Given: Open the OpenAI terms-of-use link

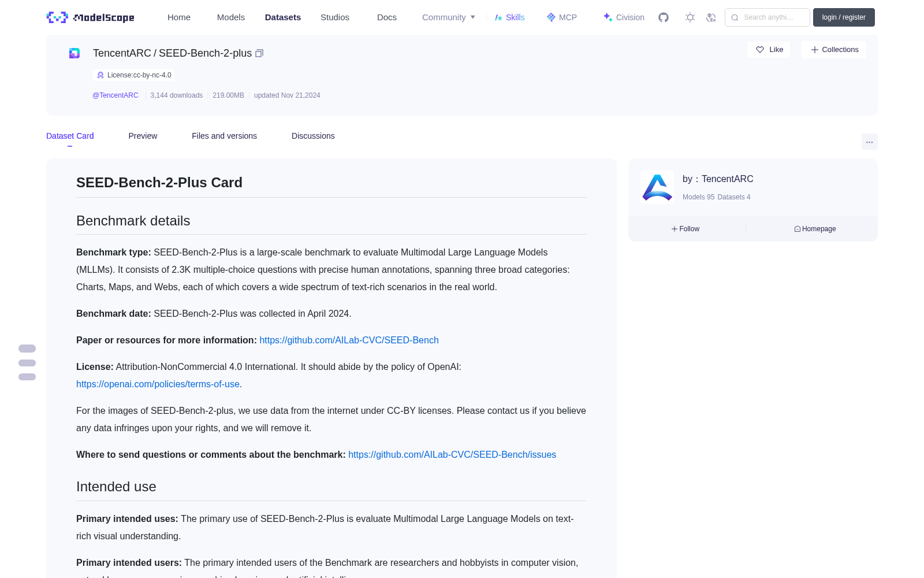Looking at the screenshot, I should (x=158, y=384).
